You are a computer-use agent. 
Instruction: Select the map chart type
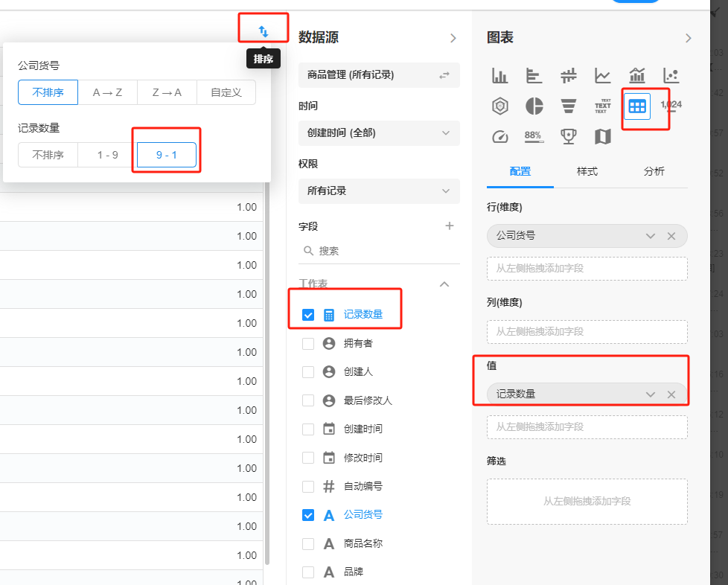pos(603,136)
